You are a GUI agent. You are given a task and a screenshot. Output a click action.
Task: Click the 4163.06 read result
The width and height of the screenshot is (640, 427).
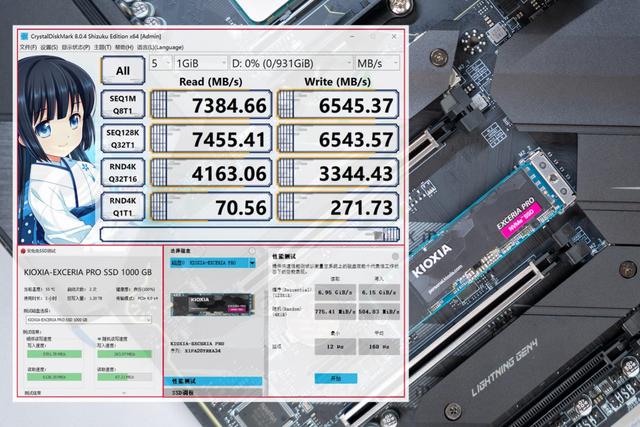coord(211,173)
